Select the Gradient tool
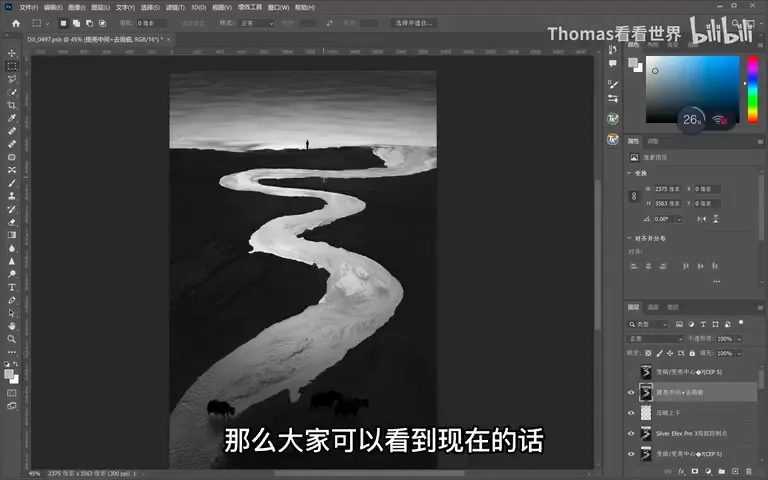This screenshot has height=480, width=768. tap(12, 235)
